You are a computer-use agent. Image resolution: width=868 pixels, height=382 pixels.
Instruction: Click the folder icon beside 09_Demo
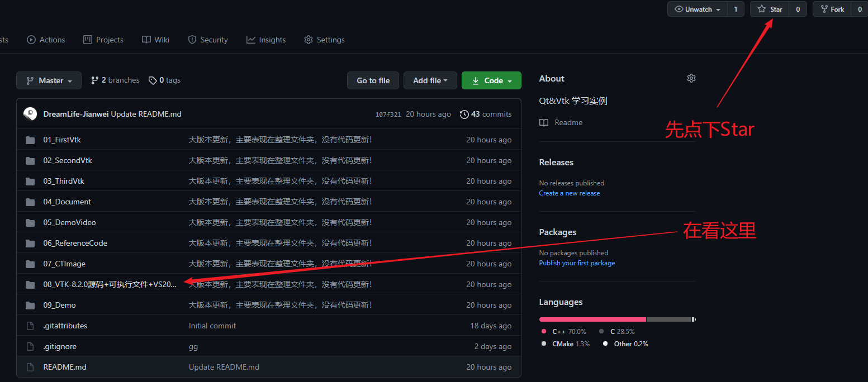click(x=30, y=305)
